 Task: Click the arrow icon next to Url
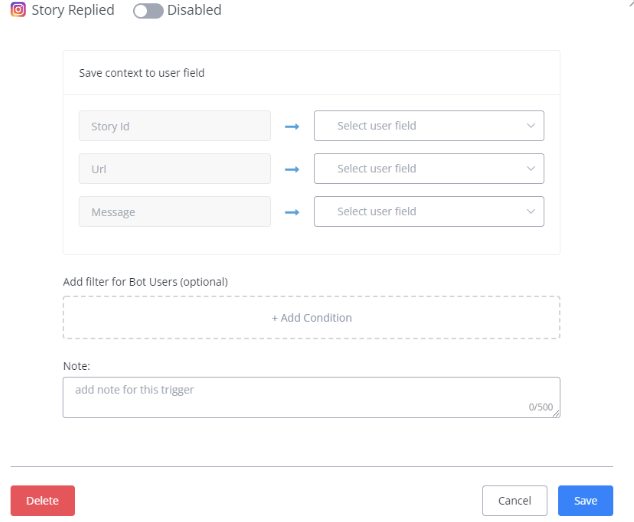point(292,169)
